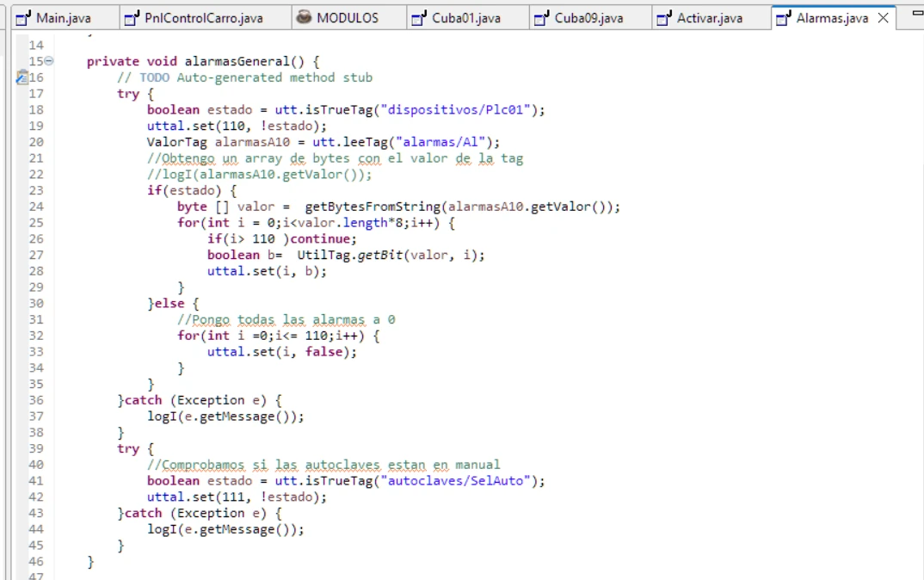The height and width of the screenshot is (580, 924).
Task: Close the Alarmas.java editor tab
Action: pos(883,18)
